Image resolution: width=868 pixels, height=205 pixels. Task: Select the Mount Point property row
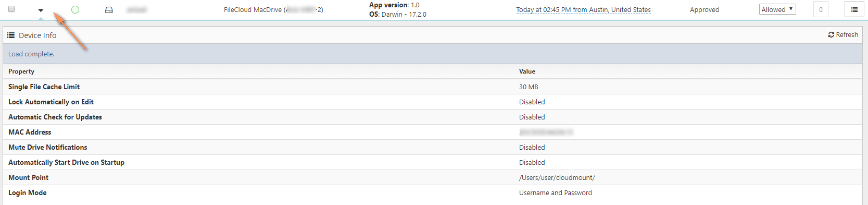click(x=433, y=177)
